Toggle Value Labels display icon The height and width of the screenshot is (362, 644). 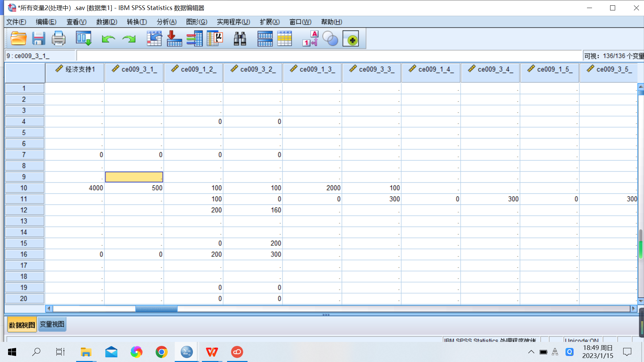310,39
